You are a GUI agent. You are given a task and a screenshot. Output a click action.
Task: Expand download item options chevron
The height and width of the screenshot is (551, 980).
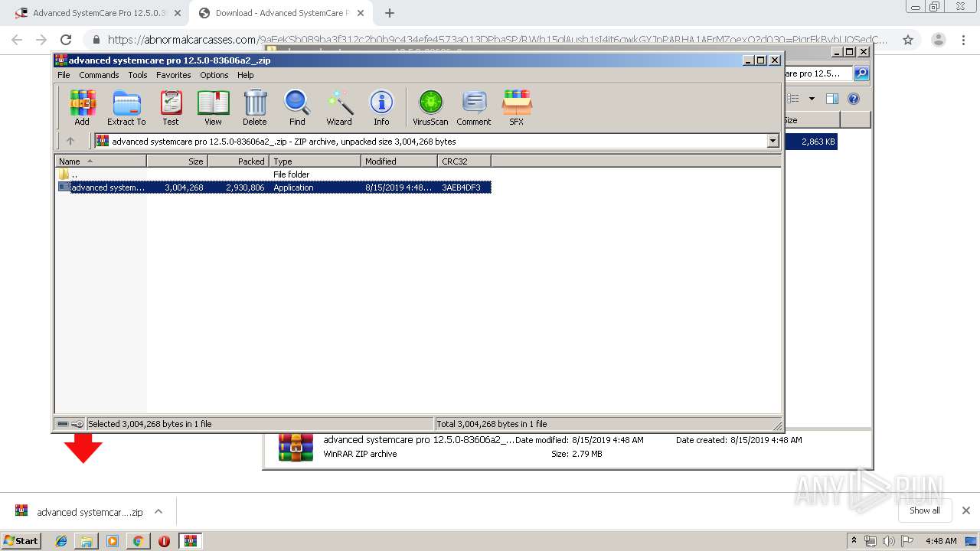point(158,511)
